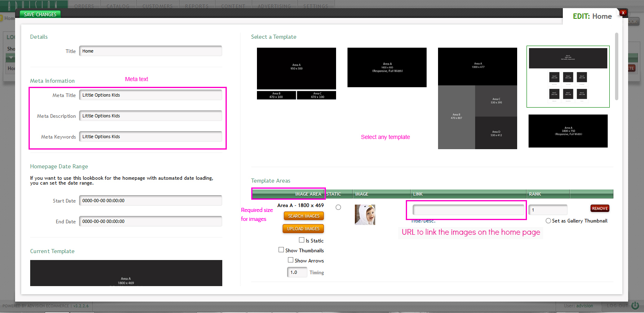This screenshot has width=644, height=313.
Task: Select the Area A 950 x 500 template
Action: 297,68
